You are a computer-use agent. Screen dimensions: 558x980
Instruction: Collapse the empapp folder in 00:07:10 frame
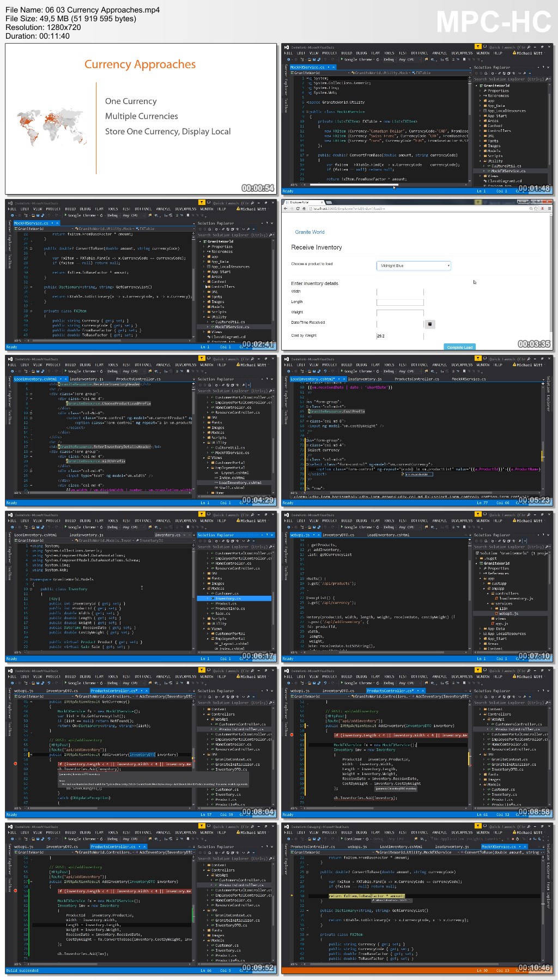484,589
